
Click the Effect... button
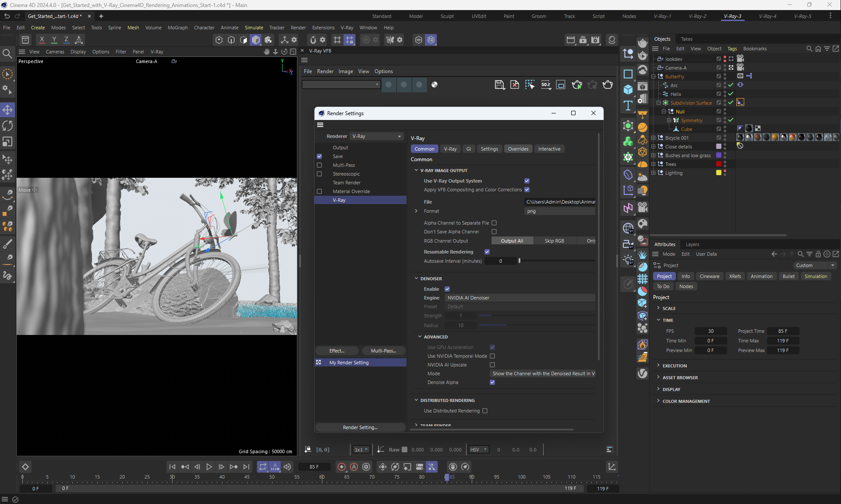(x=337, y=351)
